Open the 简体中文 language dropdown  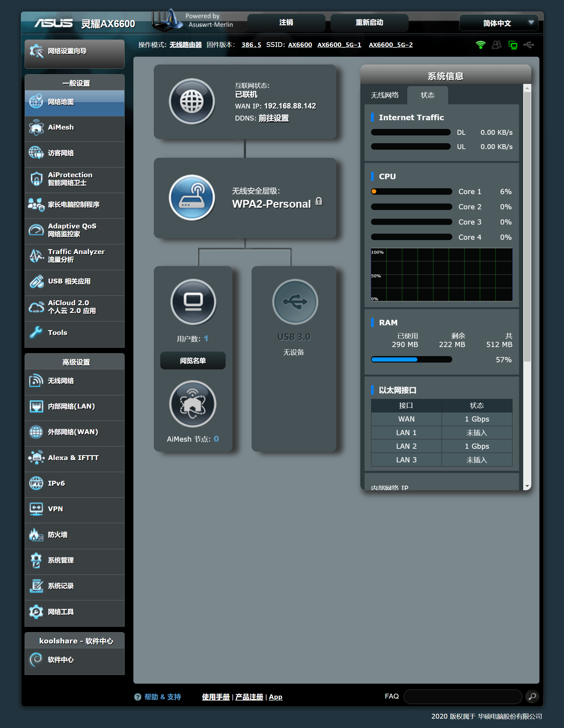[498, 23]
